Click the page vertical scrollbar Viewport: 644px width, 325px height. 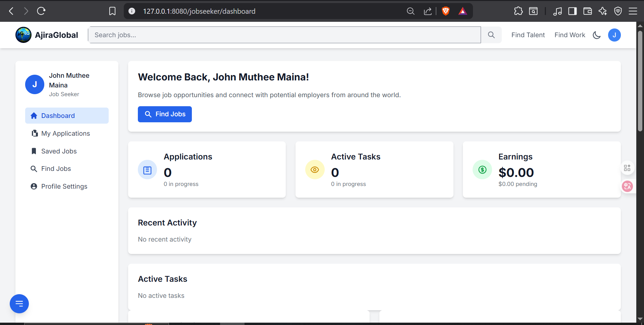point(640,80)
